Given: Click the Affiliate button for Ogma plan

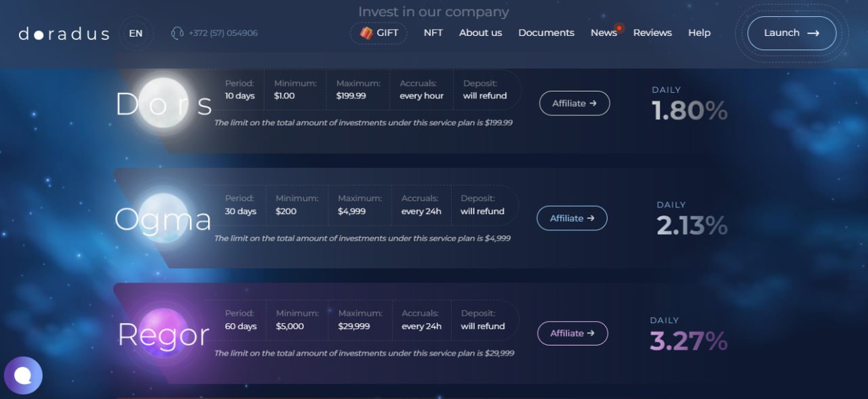Looking at the screenshot, I should (x=572, y=218).
